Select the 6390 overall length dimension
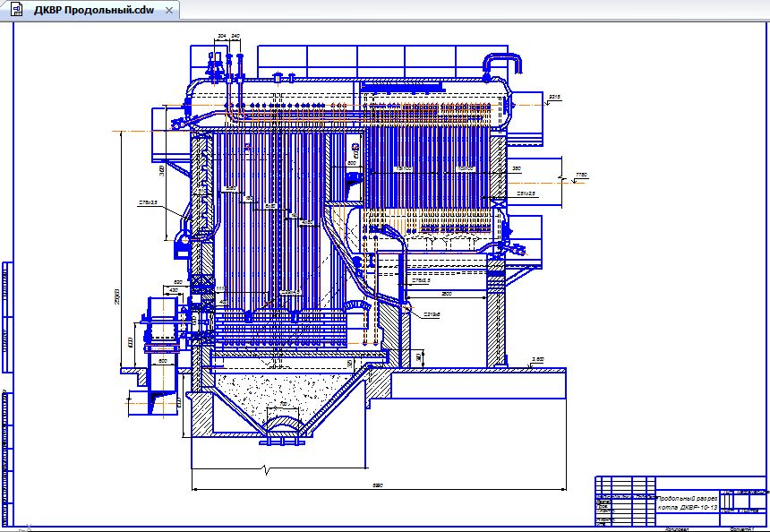This screenshot has width=770, height=532. coord(378,485)
